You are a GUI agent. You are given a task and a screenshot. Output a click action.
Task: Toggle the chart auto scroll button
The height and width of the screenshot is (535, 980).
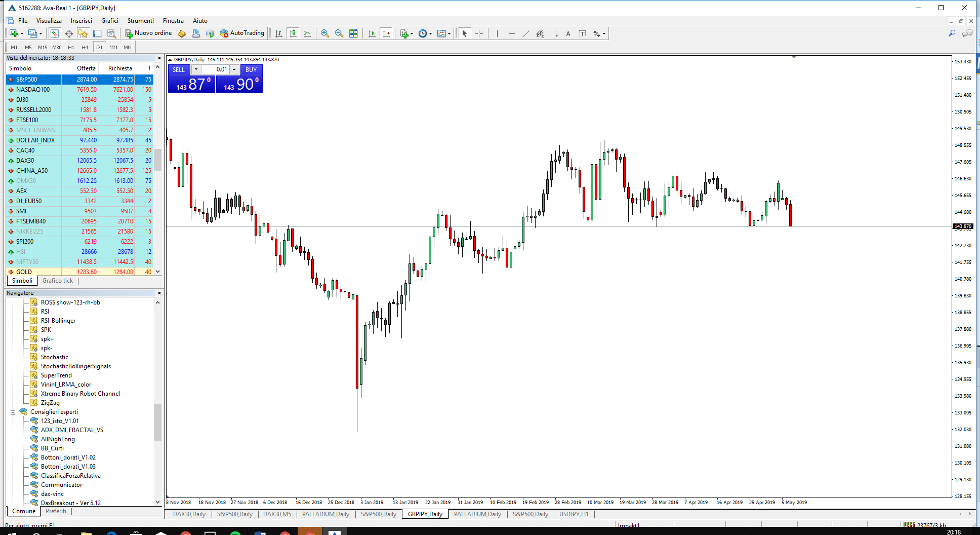pos(372,33)
